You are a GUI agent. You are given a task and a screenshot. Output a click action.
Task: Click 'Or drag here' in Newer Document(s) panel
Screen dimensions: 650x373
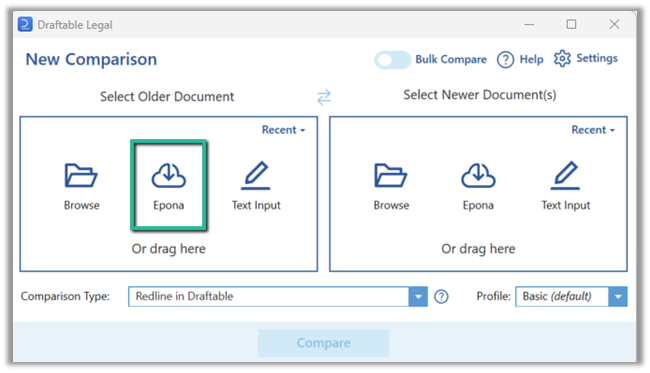pyautogui.click(x=478, y=249)
